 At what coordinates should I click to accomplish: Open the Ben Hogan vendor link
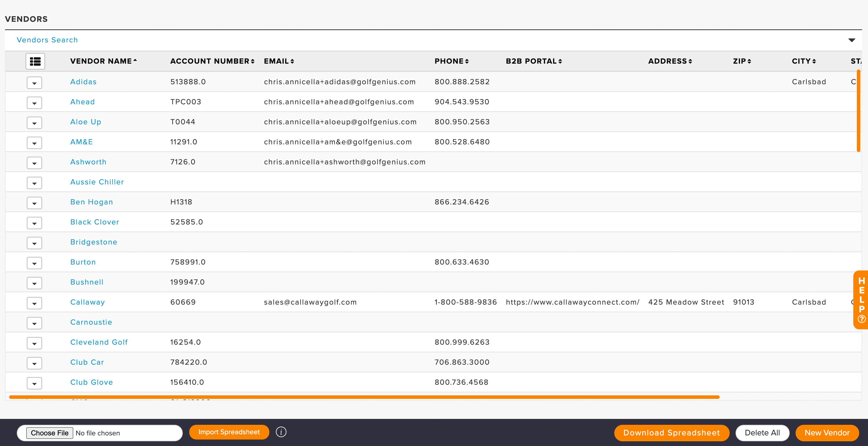(92, 202)
